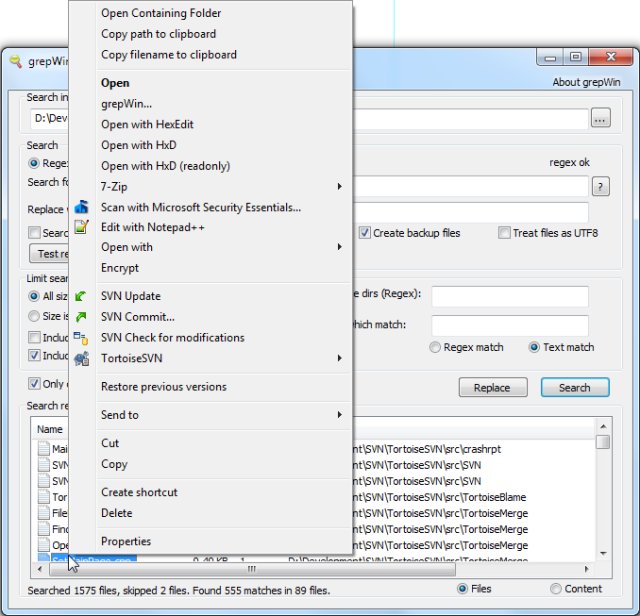Select the Content results radio button
The image size is (640, 616).
[556, 589]
